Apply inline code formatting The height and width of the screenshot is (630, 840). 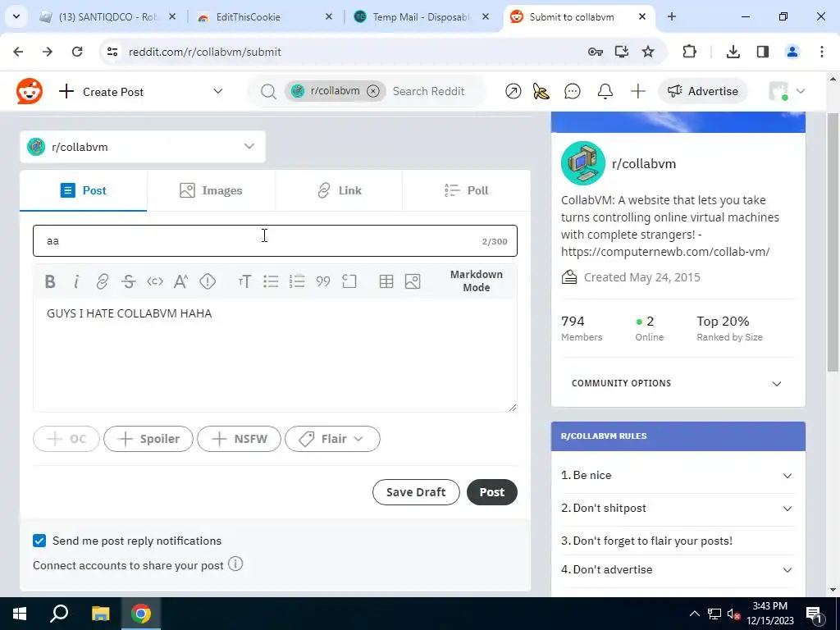155,281
